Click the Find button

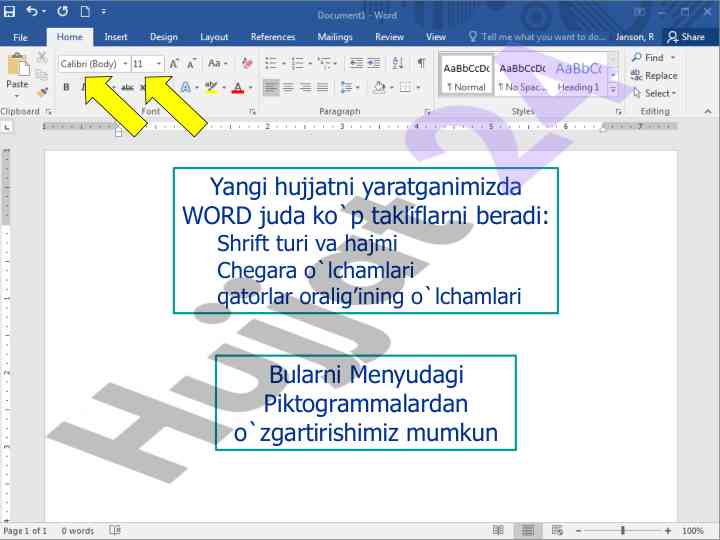[x=648, y=57]
